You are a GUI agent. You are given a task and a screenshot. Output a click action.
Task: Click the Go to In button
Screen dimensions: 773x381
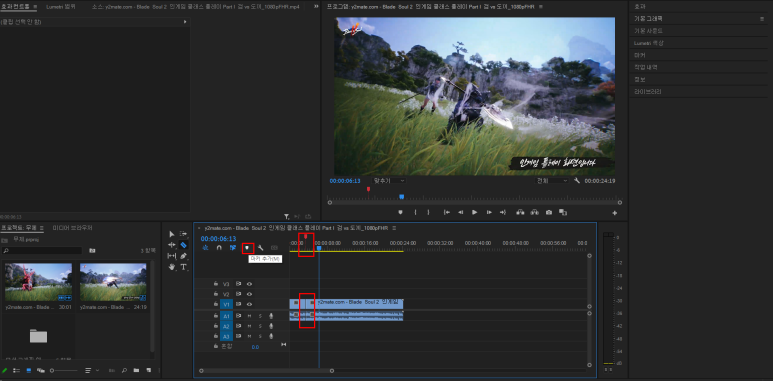point(447,212)
